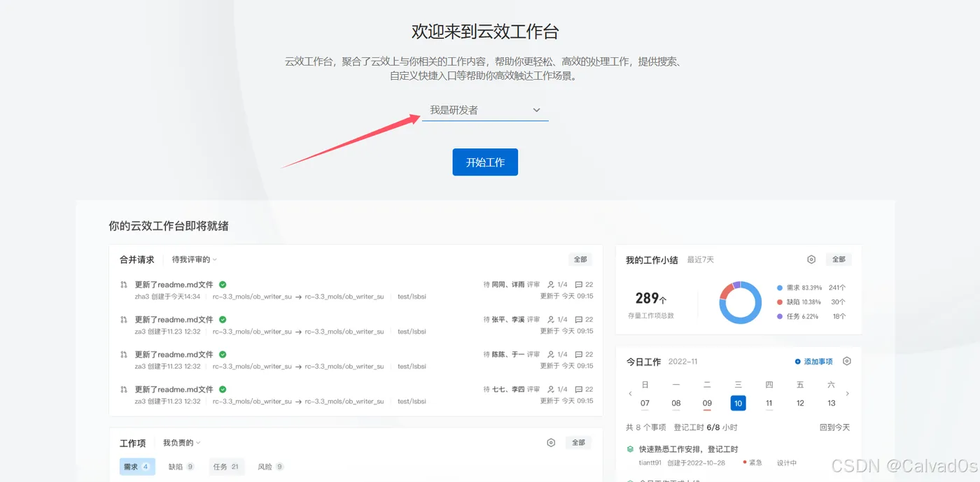Click reviewer person icon in 陈陈、于一 row
This screenshot has height=482, width=980.
(551, 355)
